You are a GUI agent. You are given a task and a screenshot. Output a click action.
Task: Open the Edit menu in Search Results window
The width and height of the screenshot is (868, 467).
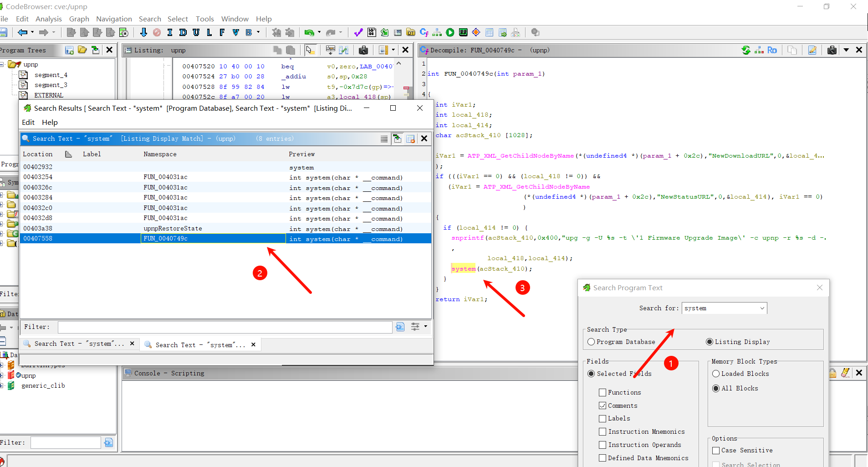(x=28, y=122)
